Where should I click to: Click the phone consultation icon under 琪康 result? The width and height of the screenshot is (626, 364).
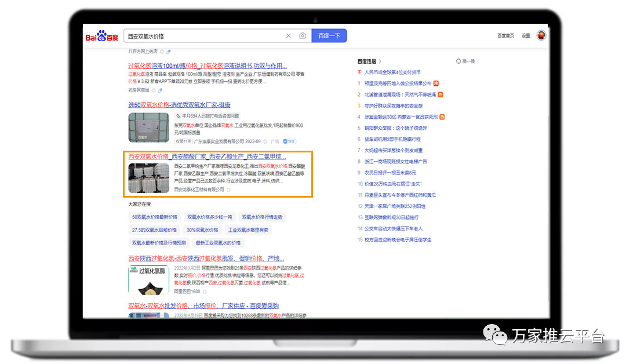[179, 116]
